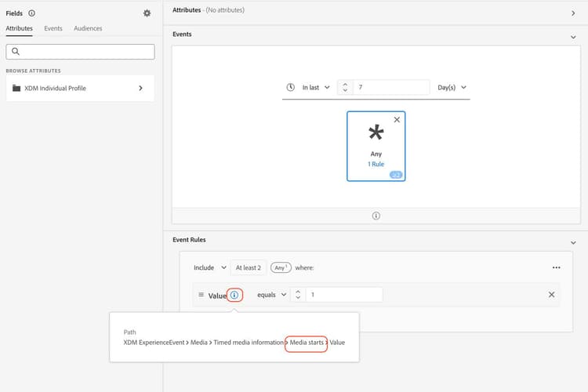The height and width of the screenshot is (392, 588).
Task: Open the In last dropdown
Action: (x=316, y=87)
